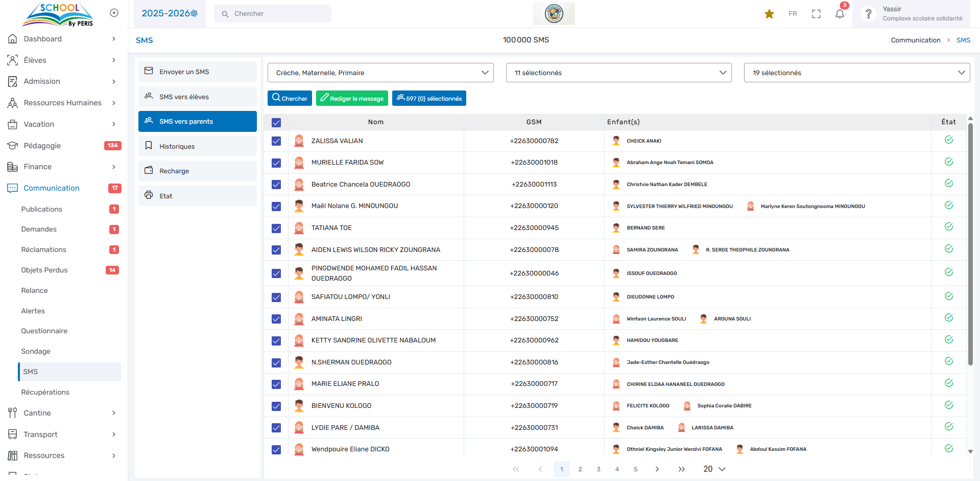Expand the Ressources Humaines menu
This screenshot has height=481, width=980.
pyautogui.click(x=62, y=103)
